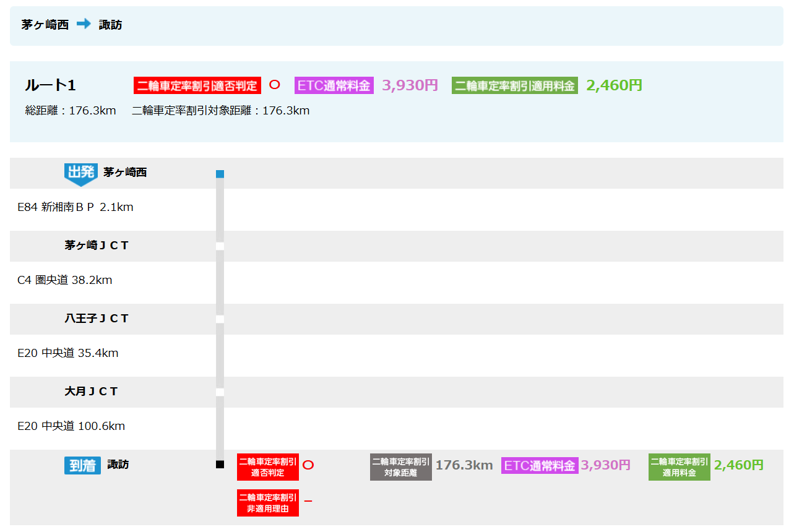Click the blue arrow between 茅ヶ崎西 and 諏訪
794x532 pixels.
pyautogui.click(x=84, y=24)
